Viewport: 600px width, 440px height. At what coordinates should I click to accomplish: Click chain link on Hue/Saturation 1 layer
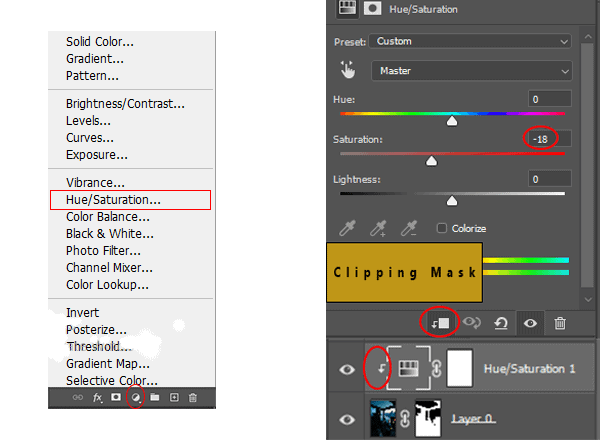pos(437,369)
